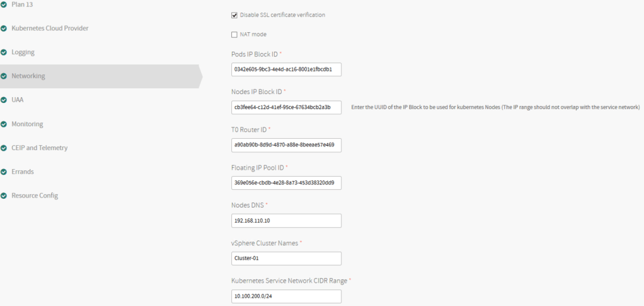Click the Pods IP Block ID field

point(287,69)
